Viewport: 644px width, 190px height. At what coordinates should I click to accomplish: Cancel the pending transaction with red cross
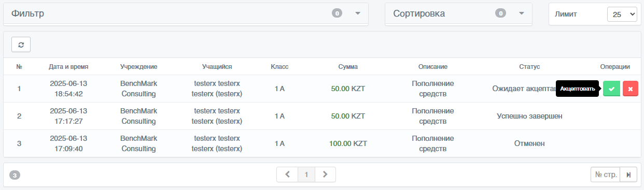click(x=630, y=89)
